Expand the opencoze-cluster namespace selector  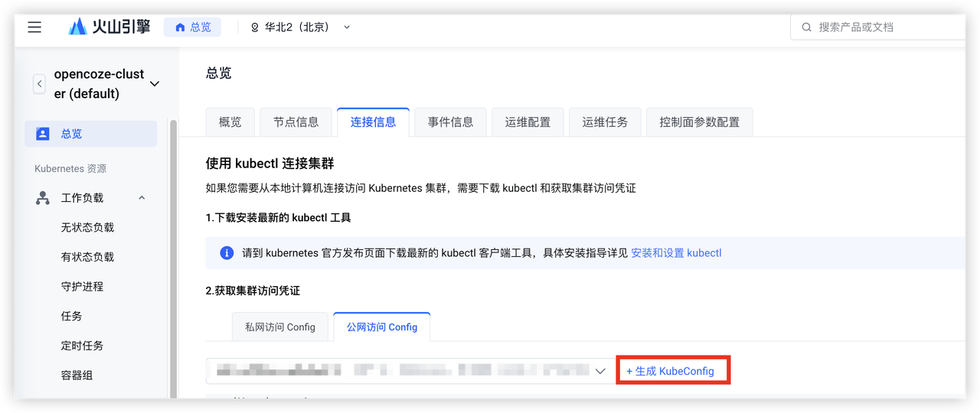pyautogui.click(x=155, y=84)
